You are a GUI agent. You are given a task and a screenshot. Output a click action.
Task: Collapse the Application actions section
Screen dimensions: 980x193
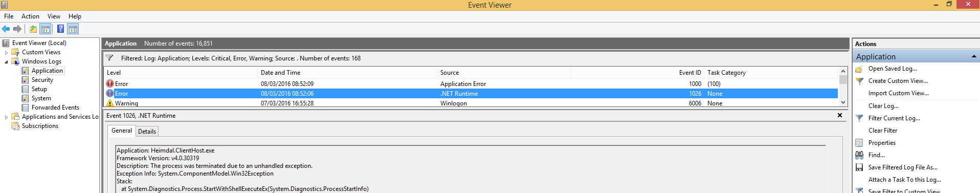point(974,56)
